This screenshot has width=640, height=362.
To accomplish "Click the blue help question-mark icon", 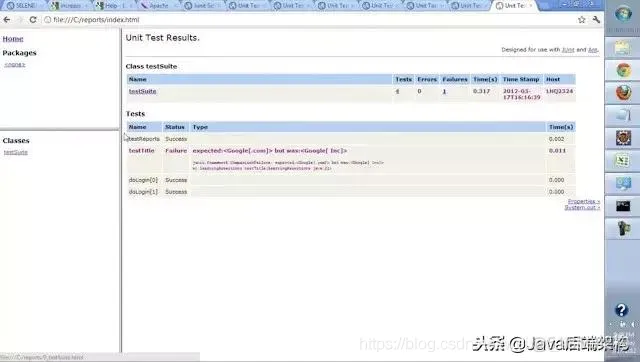I will click(x=621, y=310).
